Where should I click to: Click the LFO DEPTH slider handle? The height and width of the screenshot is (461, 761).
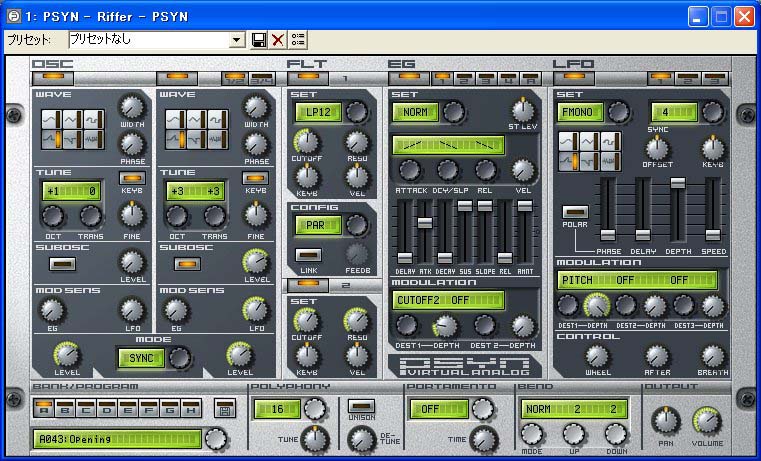pyautogui.click(x=678, y=183)
